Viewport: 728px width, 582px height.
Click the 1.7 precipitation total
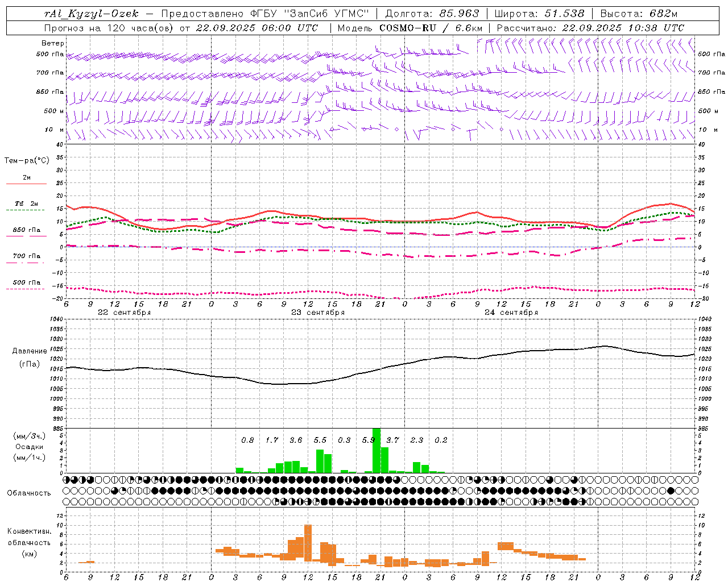(x=272, y=440)
